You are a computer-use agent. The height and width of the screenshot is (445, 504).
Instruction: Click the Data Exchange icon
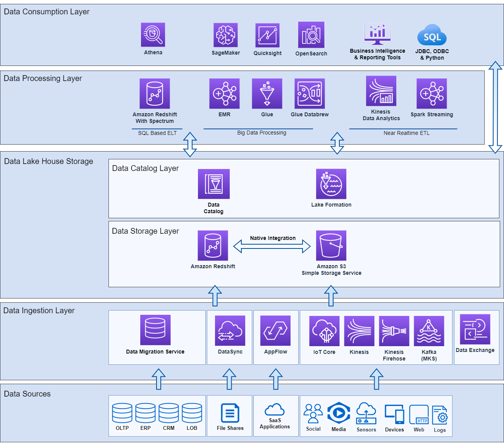(475, 329)
